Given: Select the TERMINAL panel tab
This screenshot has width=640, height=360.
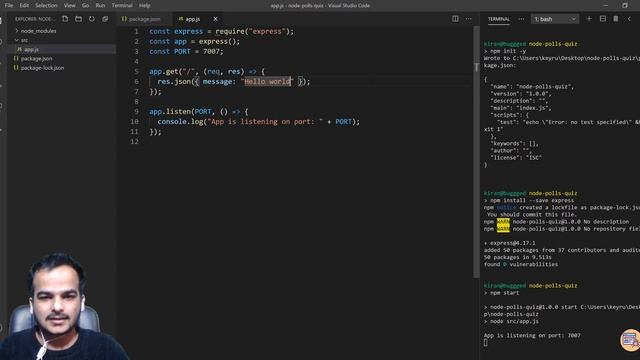Looking at the screenshot, I should click(x=499, y=19).
